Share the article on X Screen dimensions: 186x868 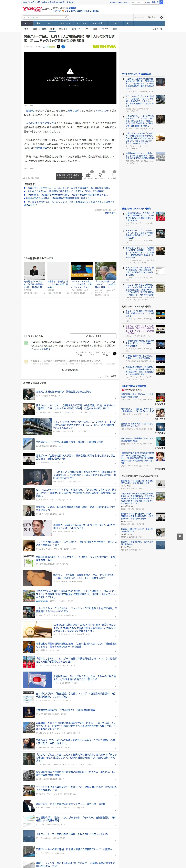(x=58, y=47)
